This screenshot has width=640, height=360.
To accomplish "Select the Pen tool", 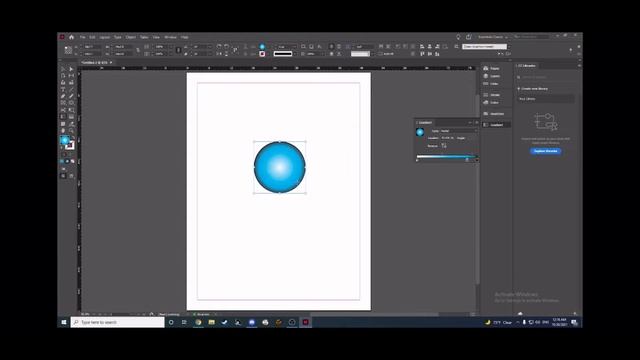I will (x=63, y=96).
